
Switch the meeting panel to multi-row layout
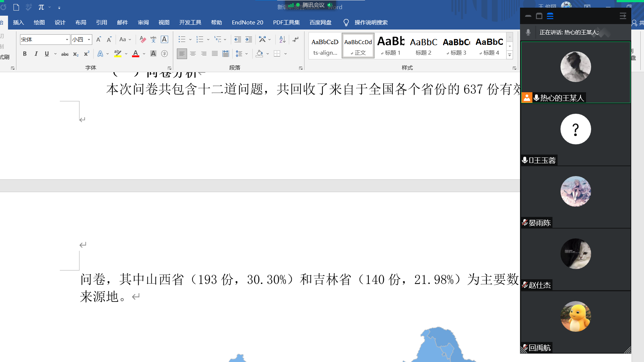tap(550, 16)
